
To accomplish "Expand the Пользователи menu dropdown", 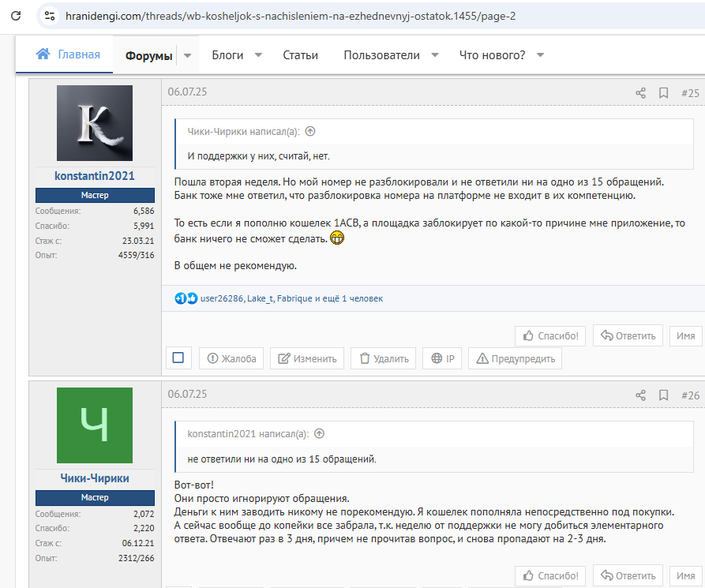I will pos(435,55).
